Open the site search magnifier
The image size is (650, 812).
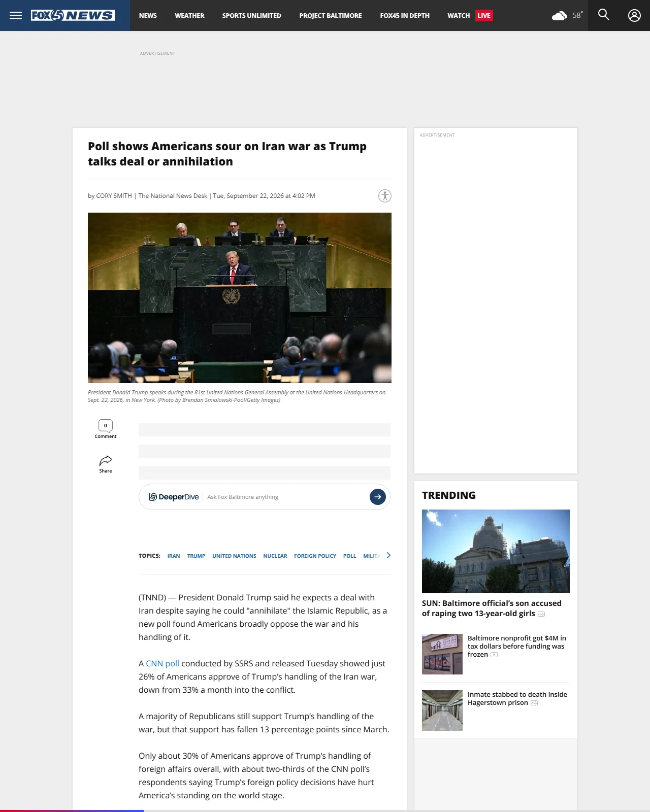(x=603, y=15)
